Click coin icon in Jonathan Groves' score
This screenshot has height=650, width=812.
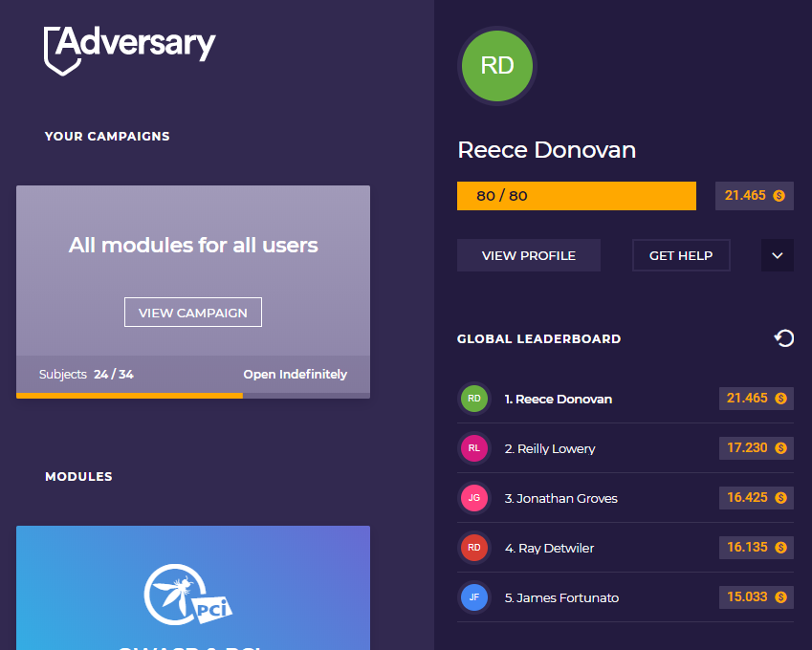(781, 498)
